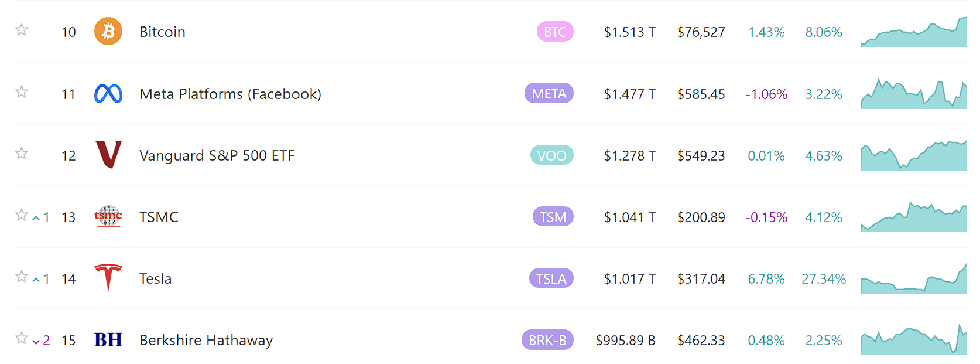Click the Bitcoin logo icon
Viewport: 980px width, 364px height.
click(108, 32)
